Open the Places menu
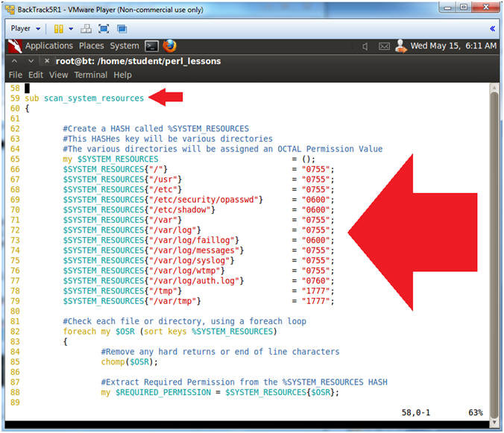The image size is (504, 433). [x=91, y=46]
